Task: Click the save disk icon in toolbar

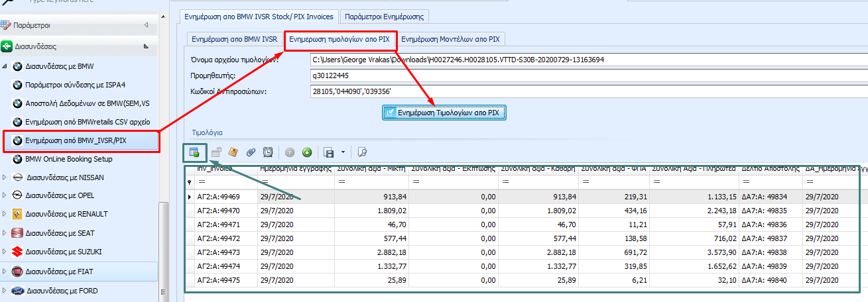Action: click(328, 152)
